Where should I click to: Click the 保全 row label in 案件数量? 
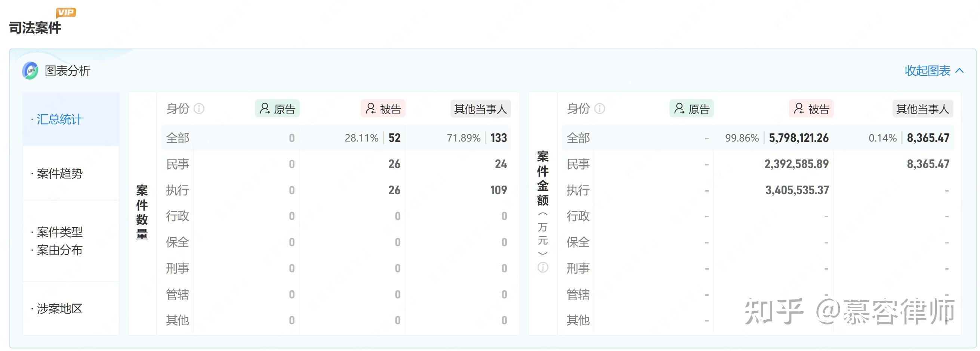(178, 242)
